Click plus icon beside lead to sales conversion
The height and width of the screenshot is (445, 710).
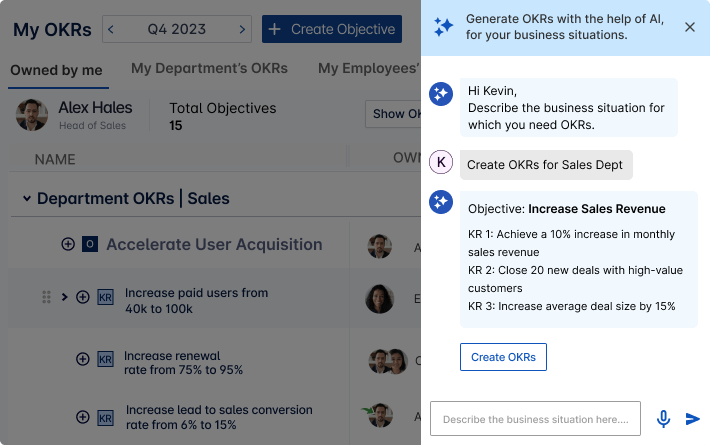tap(83, 415)
